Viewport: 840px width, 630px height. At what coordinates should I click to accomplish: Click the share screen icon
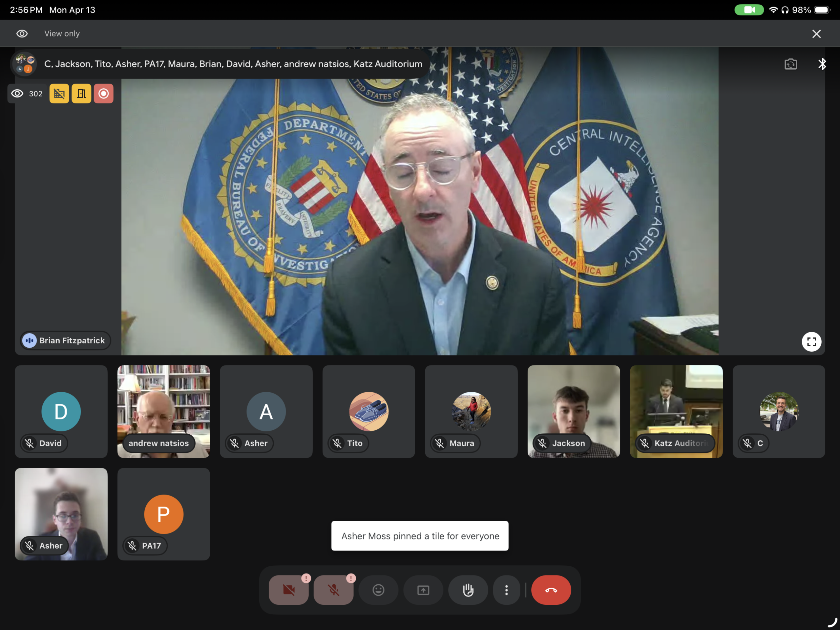click(x=423, y=590)
